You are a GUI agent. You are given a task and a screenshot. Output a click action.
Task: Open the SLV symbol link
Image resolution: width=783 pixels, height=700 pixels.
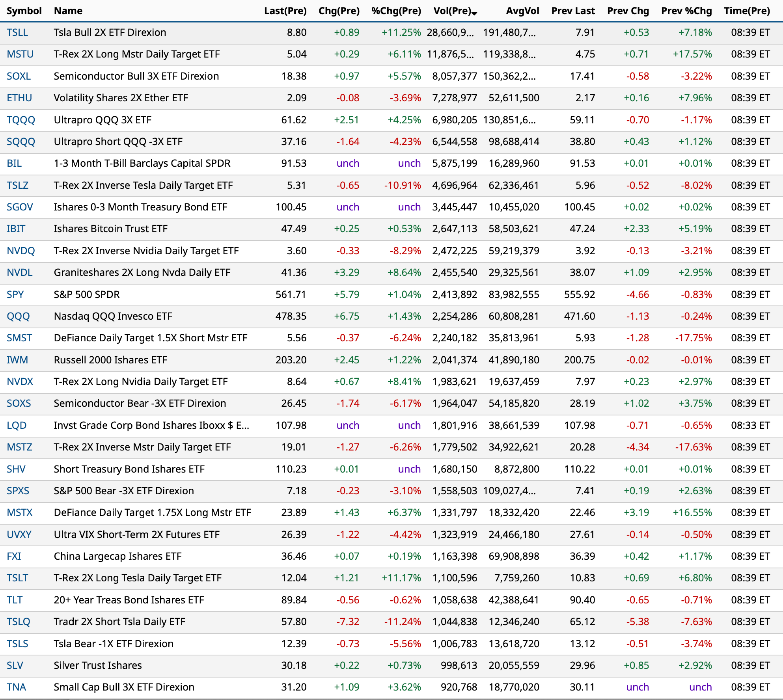pyautogui.click(x=15, y=666)
